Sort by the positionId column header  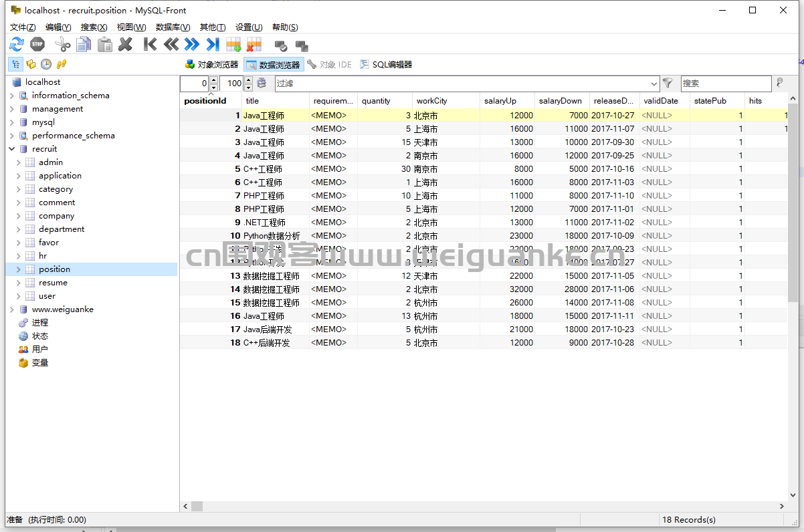211,101
